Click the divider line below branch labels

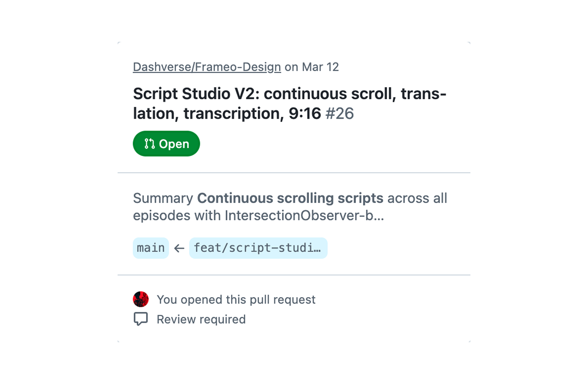tap(294, 275)
